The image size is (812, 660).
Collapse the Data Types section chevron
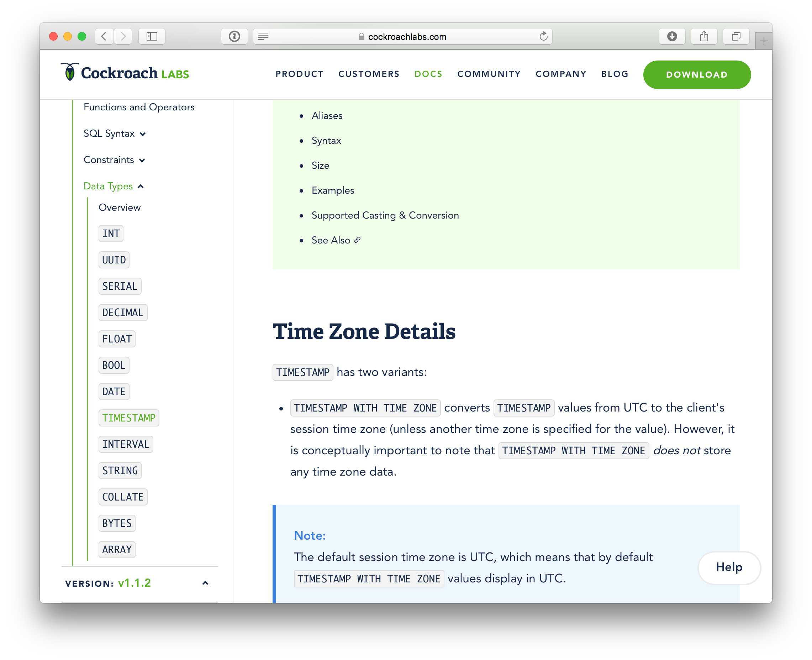click(141, 186)
